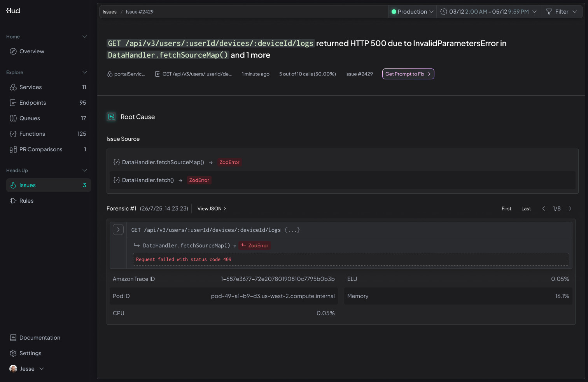The height and width of the screenshot is (382, 588).
Task: Go to the next forensic
Action: tap(570, 209)
